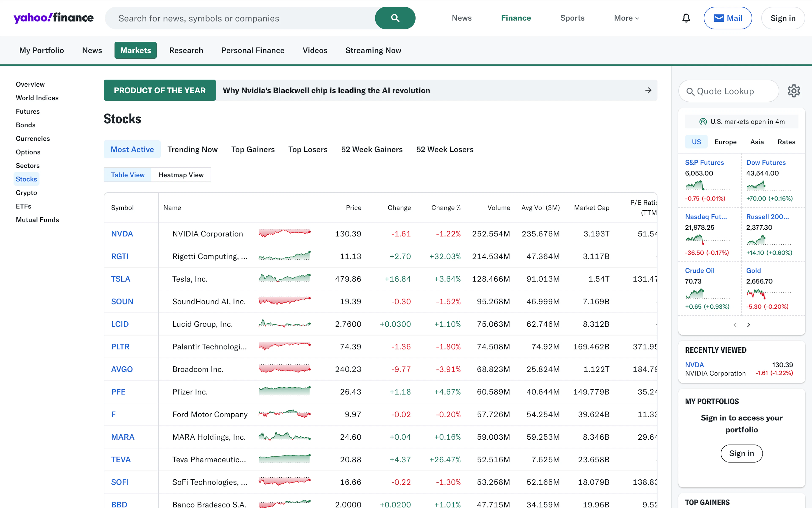Screen dimensions: 812x508
Task: Click the arrow on the Nvidia Blackwell banner
Action: (648, 90)
